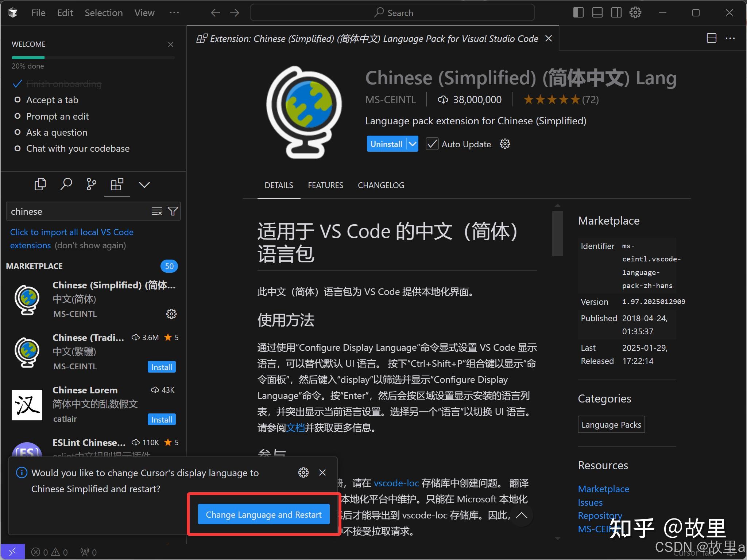Screen dimensions: 747x560
Task: Clear the extension search results icon
Action: click(x=156, y=211)
